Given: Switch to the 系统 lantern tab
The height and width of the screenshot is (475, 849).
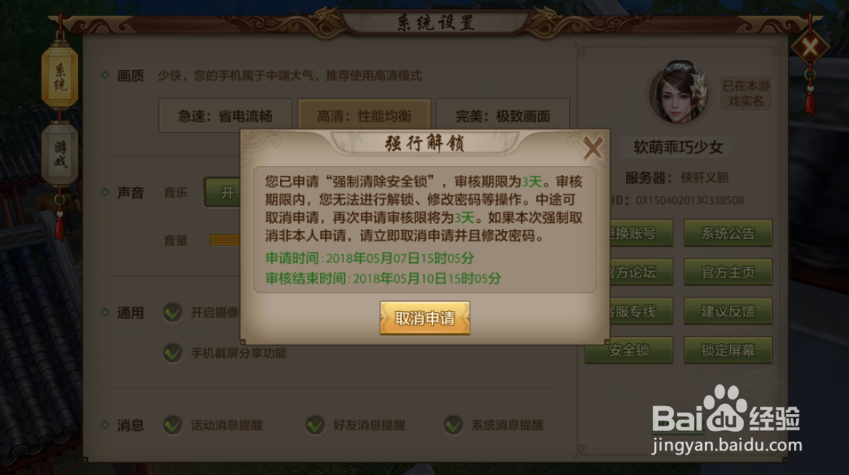Looking at the screenshot, I should point(60,77).
